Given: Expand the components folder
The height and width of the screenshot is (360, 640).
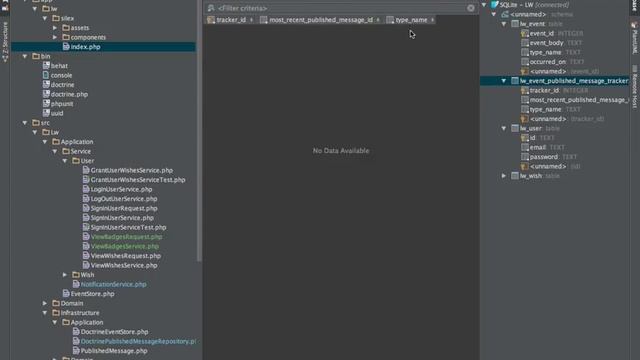Looking at the screenshot, I should click(55, 37).
